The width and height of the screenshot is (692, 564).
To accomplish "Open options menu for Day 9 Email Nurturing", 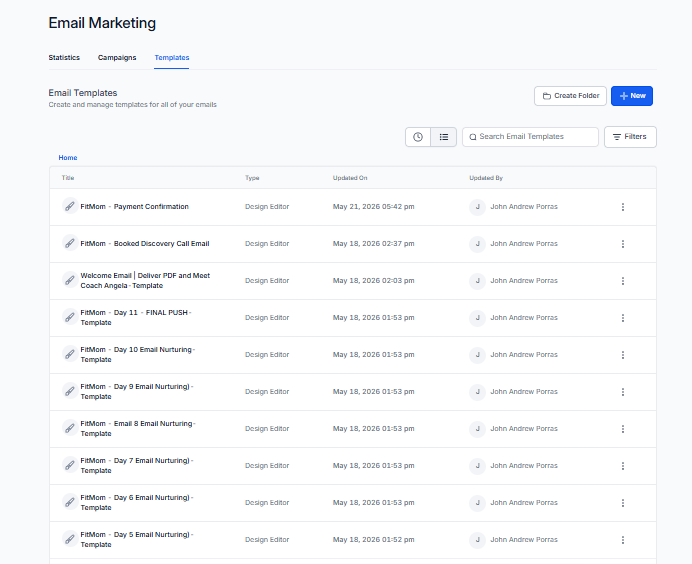I will point(623,392).
